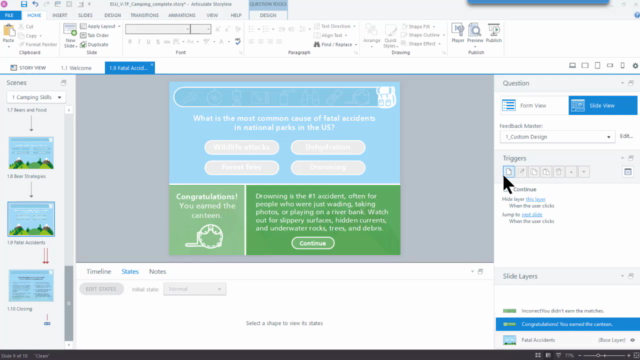Open the Player settings icon

[x=457, y=30]
